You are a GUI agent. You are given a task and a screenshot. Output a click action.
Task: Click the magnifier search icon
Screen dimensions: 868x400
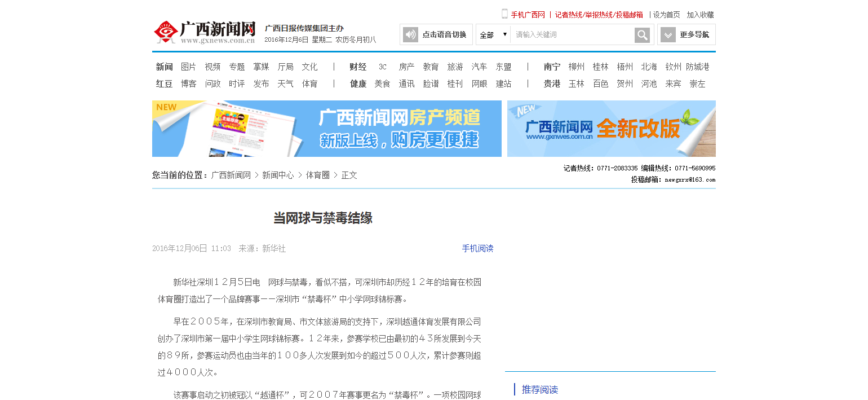click(642, 35)
